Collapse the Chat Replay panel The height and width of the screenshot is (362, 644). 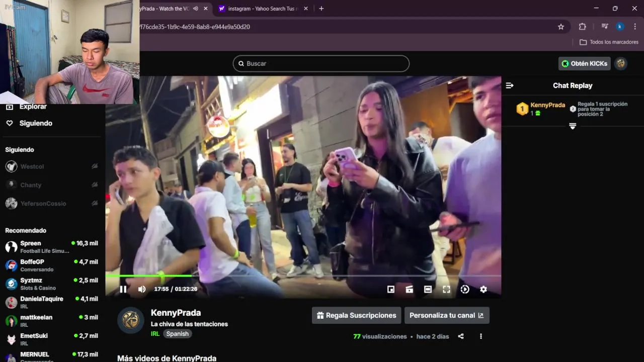click(510, 85)
